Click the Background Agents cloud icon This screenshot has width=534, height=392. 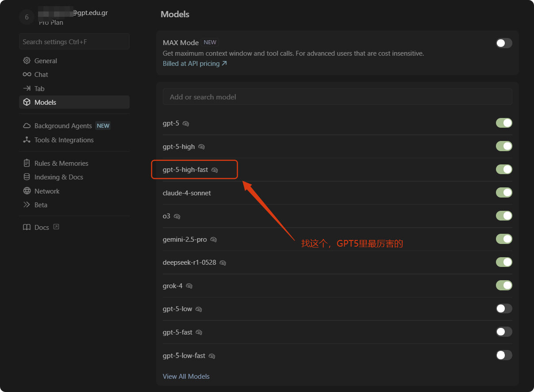click(27, 126)
